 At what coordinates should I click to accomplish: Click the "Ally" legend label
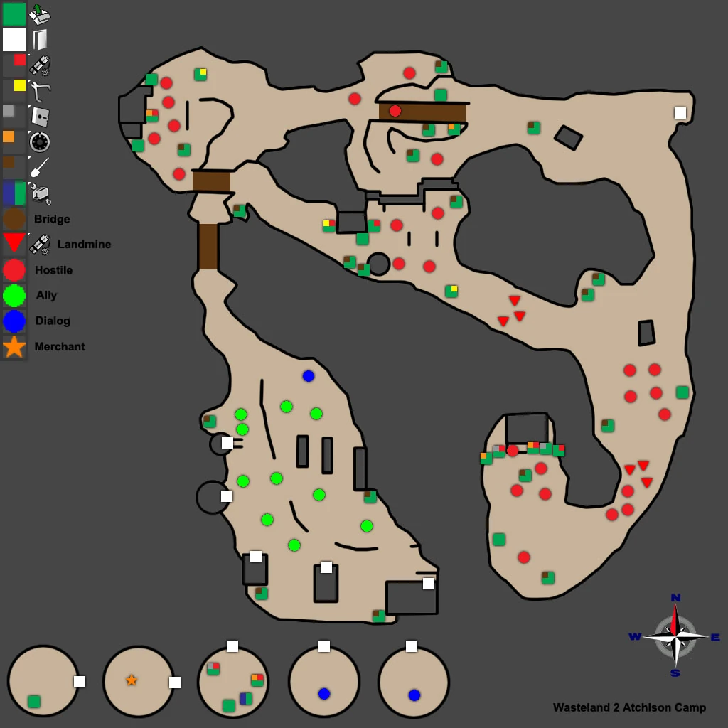coord(46,295)
